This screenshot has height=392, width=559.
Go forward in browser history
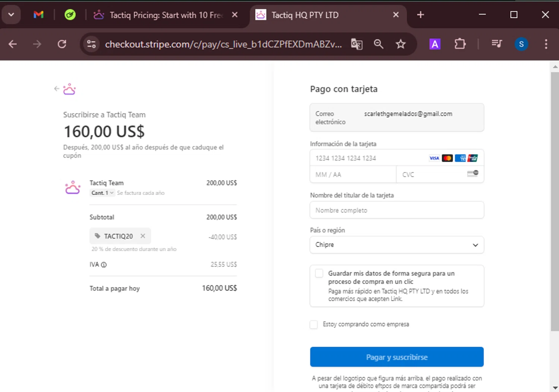pos(37,44)
